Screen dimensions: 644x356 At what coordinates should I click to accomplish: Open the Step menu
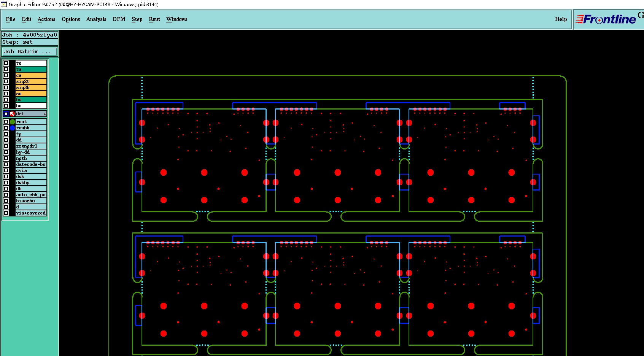137,19
